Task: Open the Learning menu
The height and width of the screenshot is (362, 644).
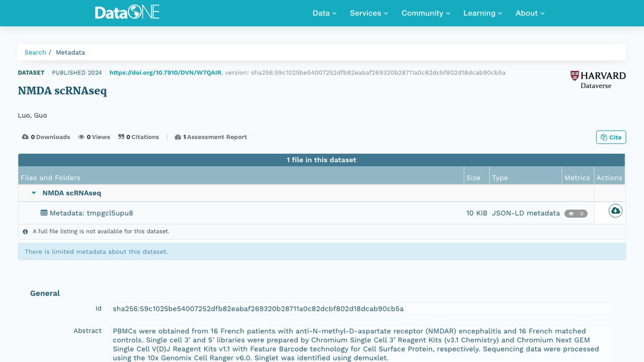Action: [x=482, y=13]
